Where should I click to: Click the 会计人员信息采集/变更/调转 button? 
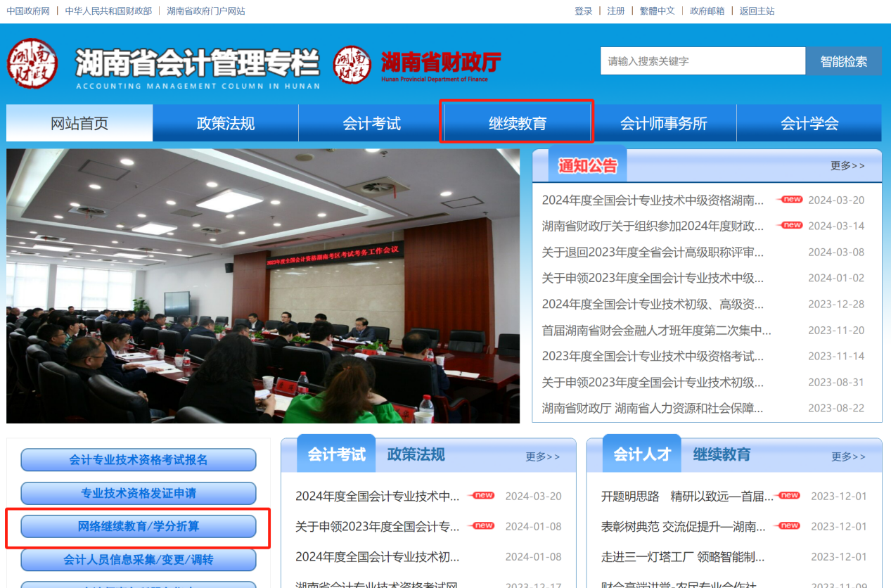tap(139, 560)
